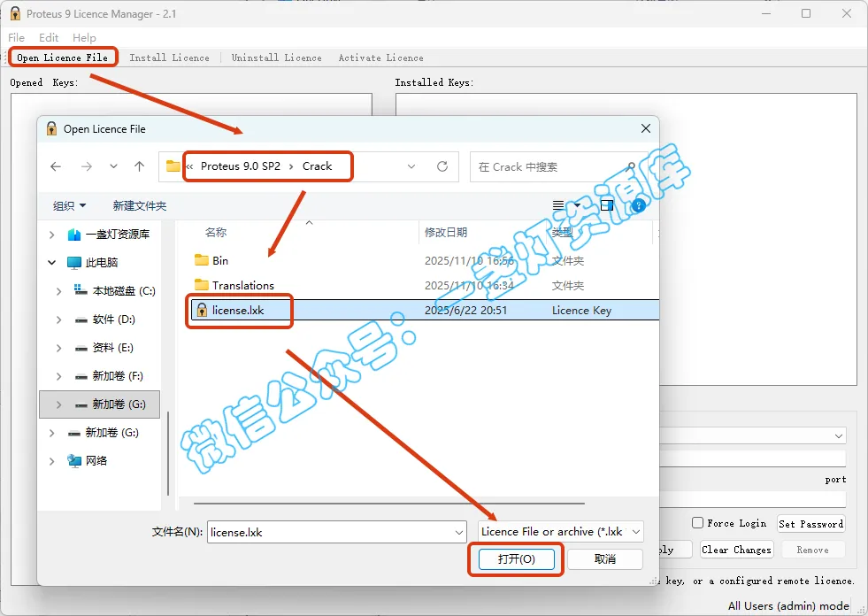The width and height of the screenshot is (868, 616).
Task: Click the search magnifier icon
Action: (631, 166)
